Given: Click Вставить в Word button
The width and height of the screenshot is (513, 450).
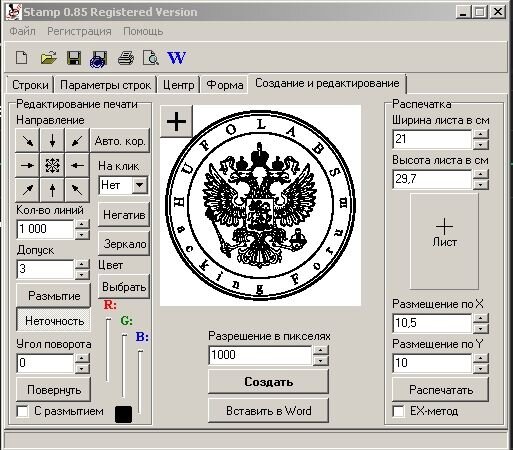Looking at the screenshot, I should [x=268, y=410].
